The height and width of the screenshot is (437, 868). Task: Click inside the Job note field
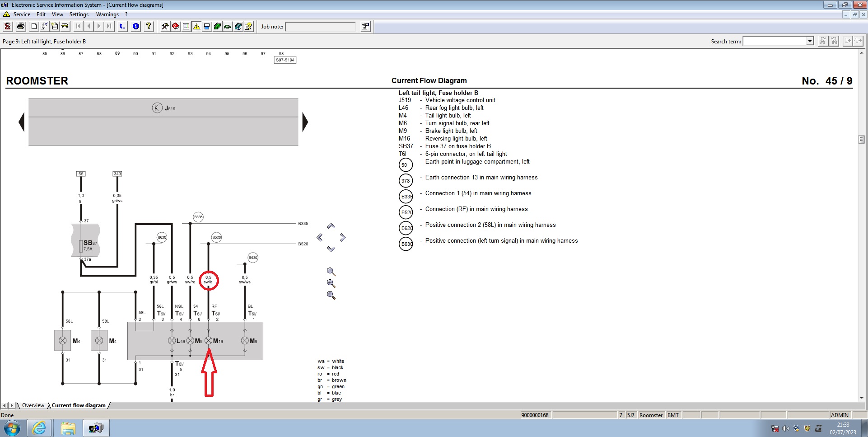point(321,27)
